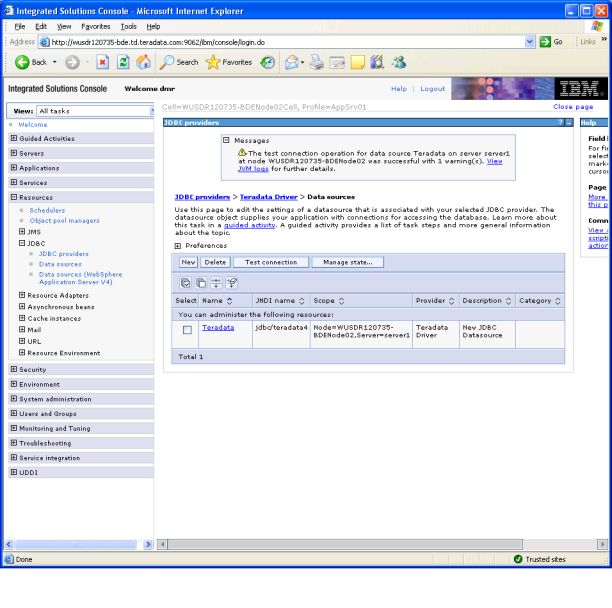Collapse the Messages box
Viewport: 612px width, 608px height.
click(226, 140)
